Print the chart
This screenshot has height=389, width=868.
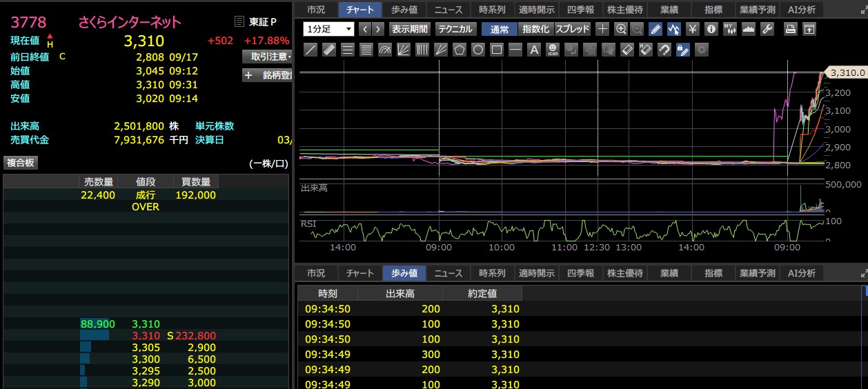point(791,29)
